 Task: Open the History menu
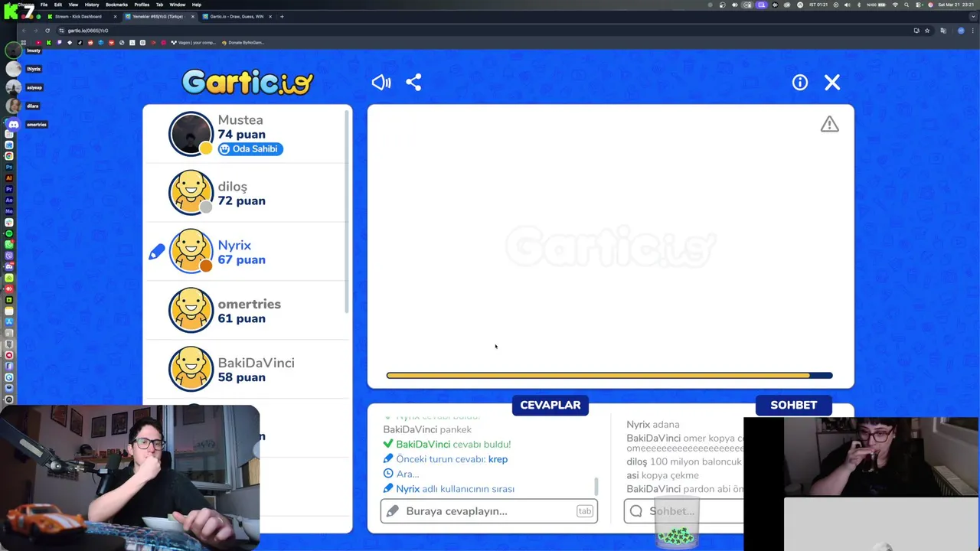pyautogui.click(x=92, y=5)
